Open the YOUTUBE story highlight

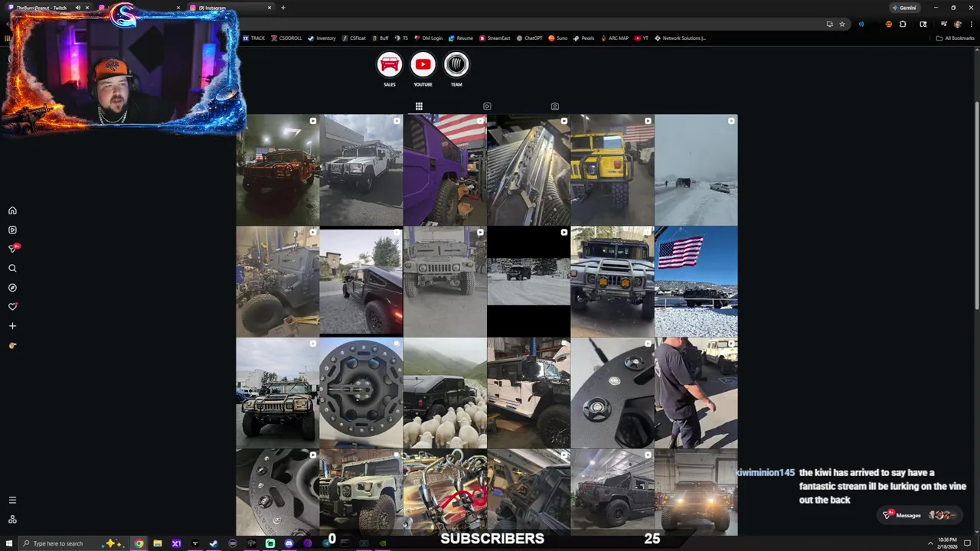tap(423, 69)
